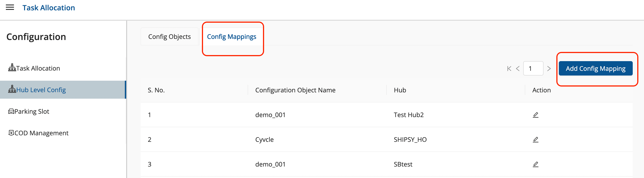644x178 pixels.
Task: Switch to the Config Objects tab
Action: point(169,37)
